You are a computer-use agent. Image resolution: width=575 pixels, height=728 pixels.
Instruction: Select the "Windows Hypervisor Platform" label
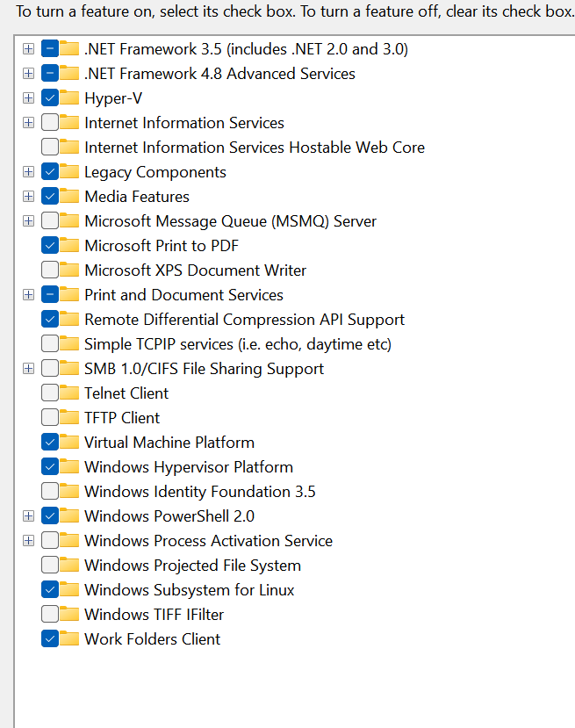(189, 467)
